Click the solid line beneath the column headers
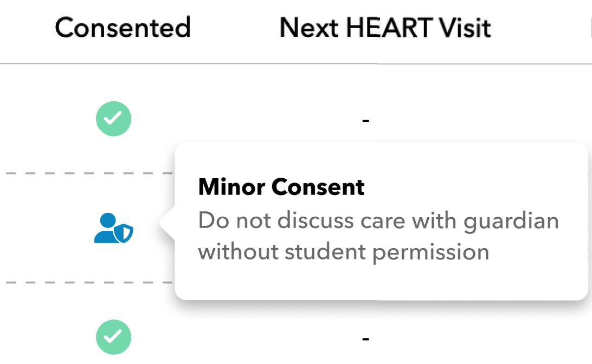This screenshot has height=364, width=592. click(217, 64)
